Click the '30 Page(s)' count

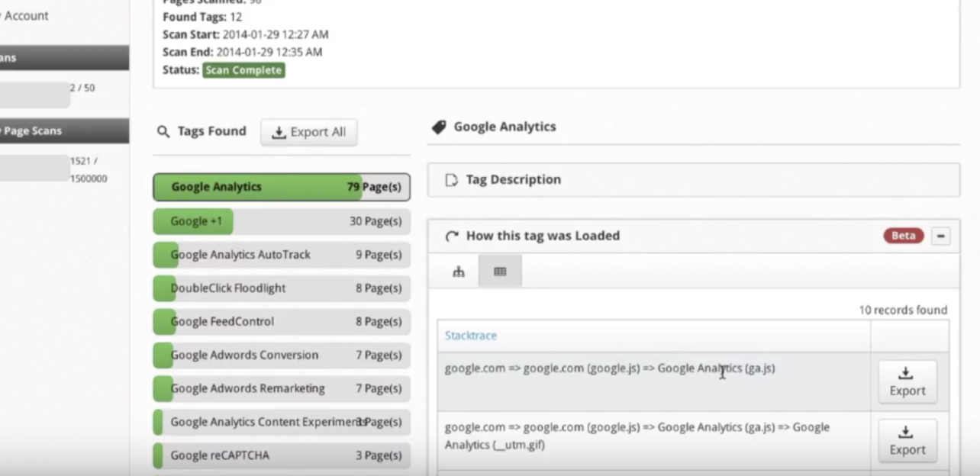[376, 221]
